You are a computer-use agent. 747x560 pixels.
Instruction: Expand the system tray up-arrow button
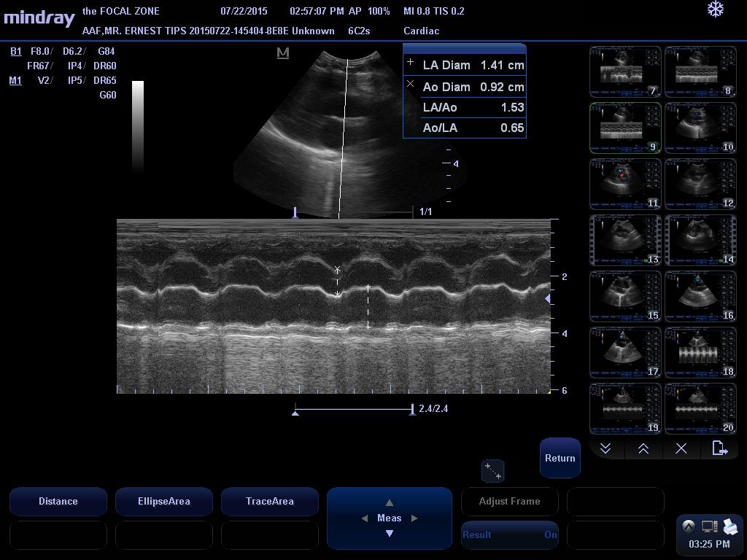click(x=688, y=526)
